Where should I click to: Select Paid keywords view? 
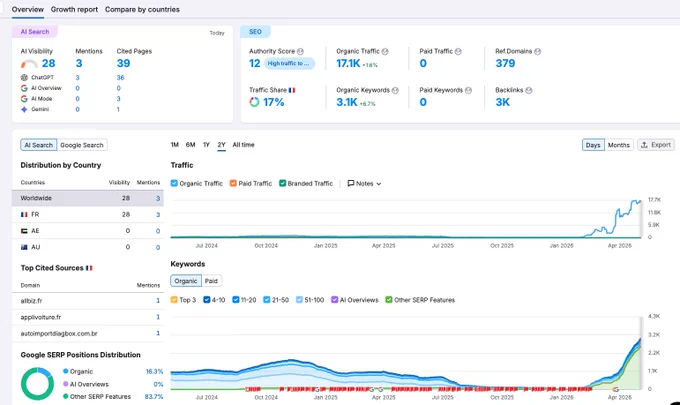pos(211,281)
